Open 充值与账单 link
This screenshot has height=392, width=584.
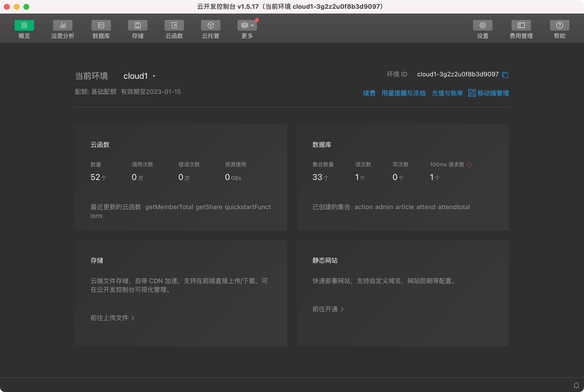tap(447, 93)
